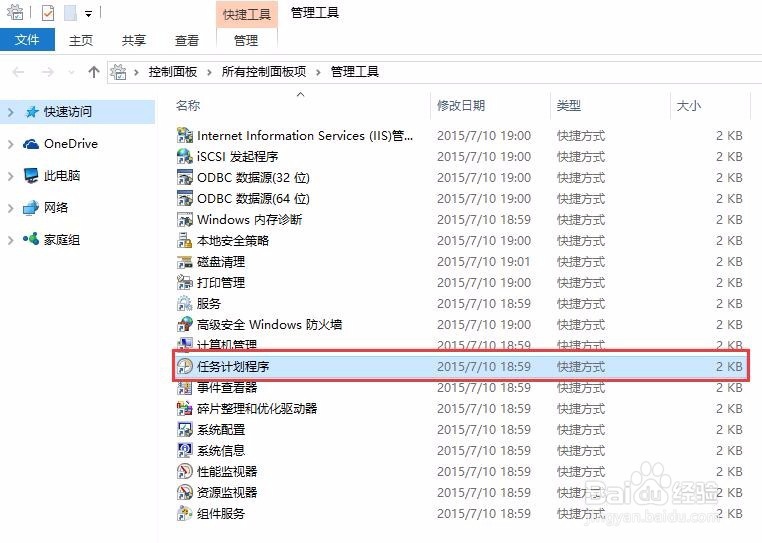Select the 事件查看器 item name

(227, 387)
